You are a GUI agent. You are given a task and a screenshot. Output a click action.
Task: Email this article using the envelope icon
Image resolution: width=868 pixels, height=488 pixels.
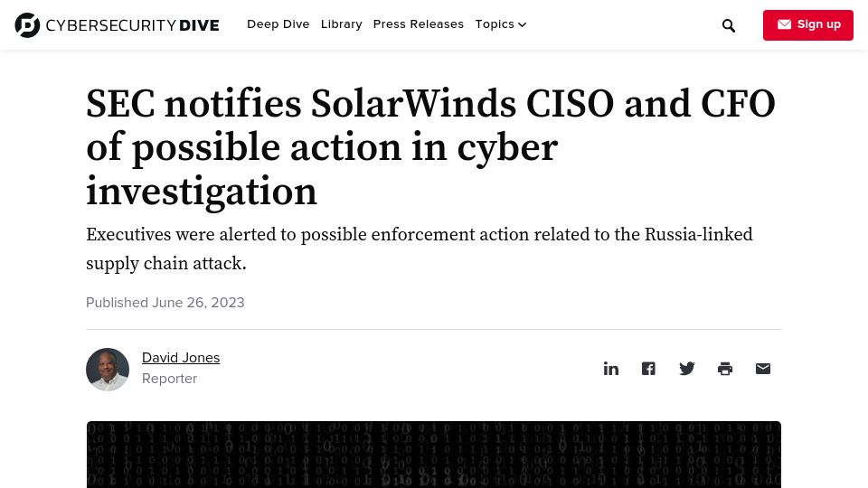tap(763, 369)
